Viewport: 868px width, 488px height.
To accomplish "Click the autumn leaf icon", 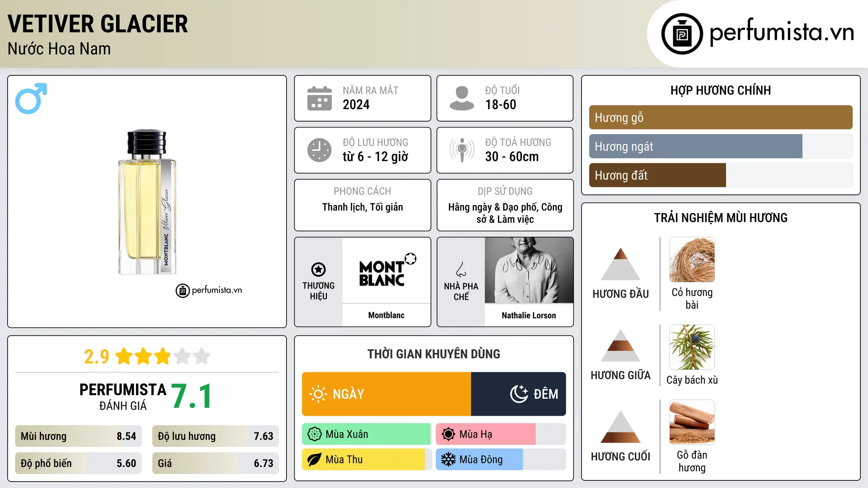I will coord(314,460).
